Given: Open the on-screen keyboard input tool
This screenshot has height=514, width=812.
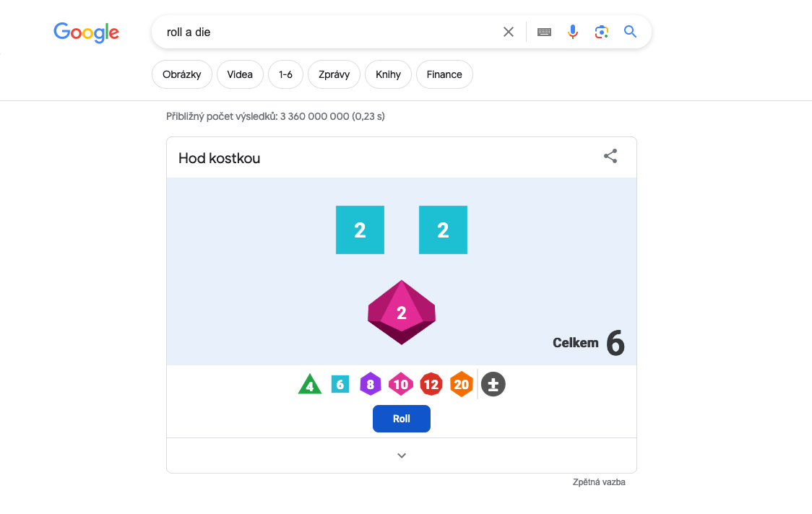Looking at the screenshot, I should point(544,32).
